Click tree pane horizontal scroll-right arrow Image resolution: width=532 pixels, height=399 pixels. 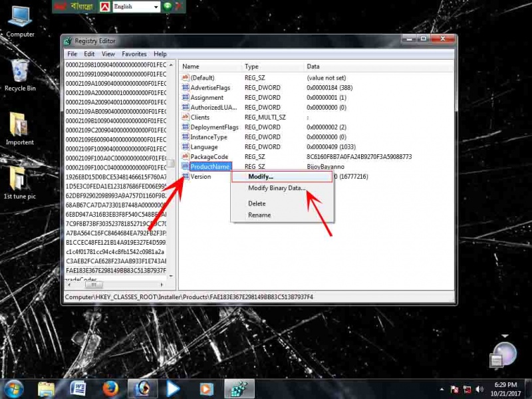(162, 285)
